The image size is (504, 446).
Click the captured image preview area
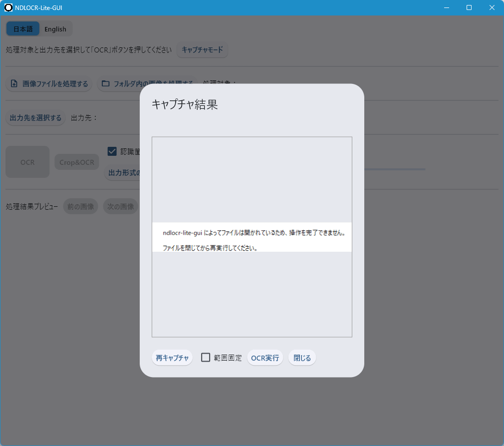tap(252, 237)
